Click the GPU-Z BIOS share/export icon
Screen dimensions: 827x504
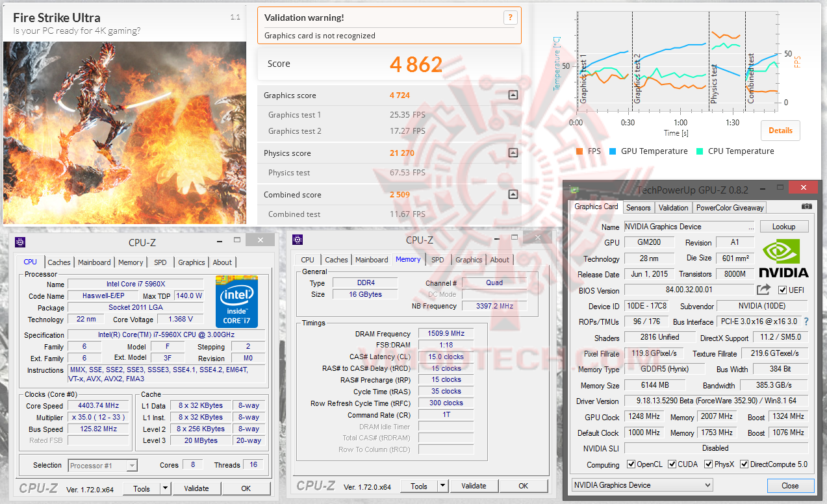coord(763,290)
